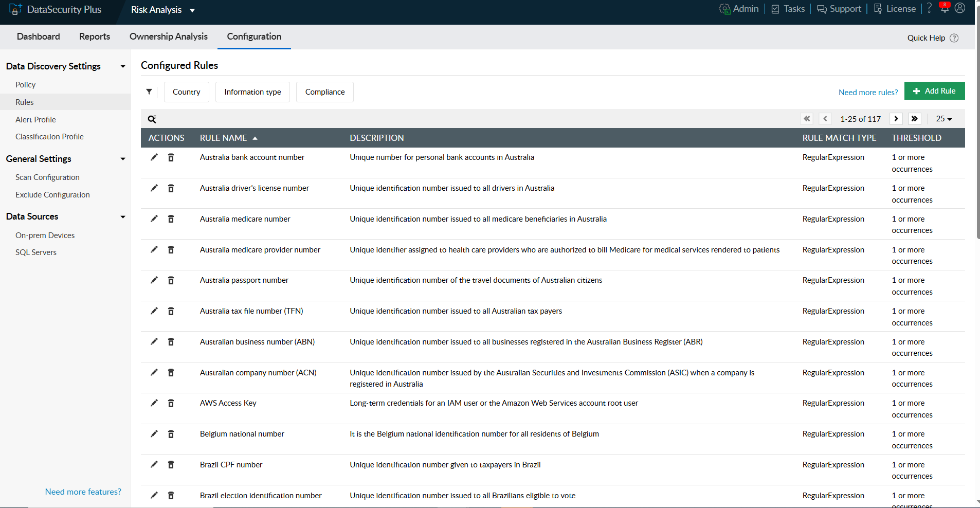
Task: Change the rows-per-page from the 25 dropdown
Action: (943, 119)
